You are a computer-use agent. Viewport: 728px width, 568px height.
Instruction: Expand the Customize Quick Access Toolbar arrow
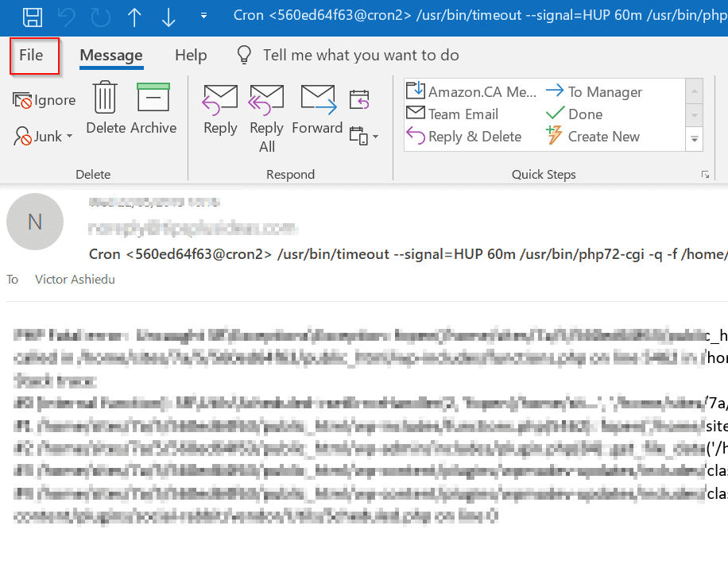[204, 16]
